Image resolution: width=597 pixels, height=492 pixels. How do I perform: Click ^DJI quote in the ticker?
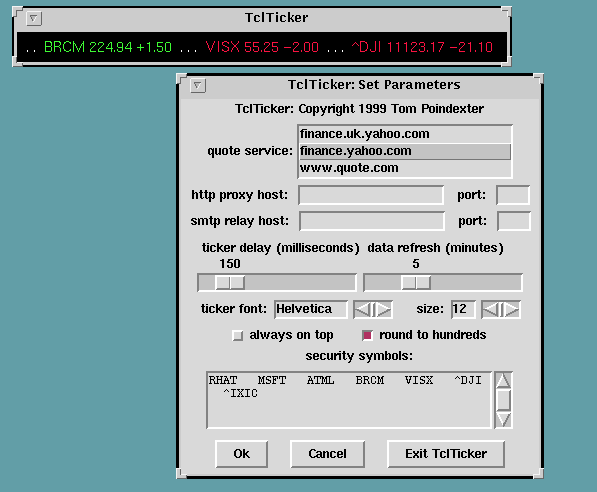[x=422, y=47]
